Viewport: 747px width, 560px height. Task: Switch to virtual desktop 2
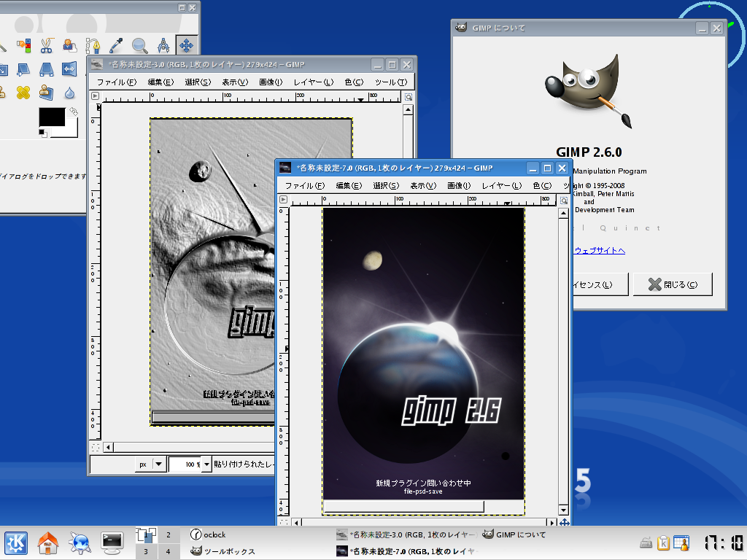coord(169,535)
